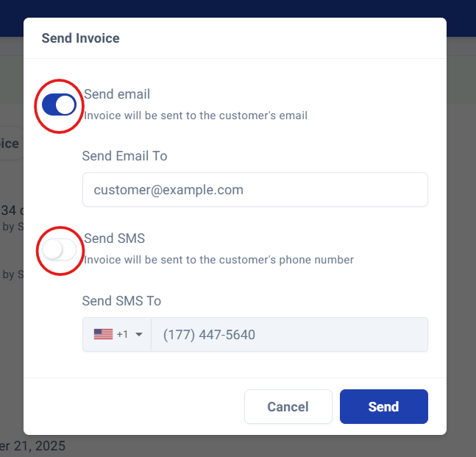Click the customer's phone number description text
The width and height of the screenshot is (476, 457).
(219, 260)
